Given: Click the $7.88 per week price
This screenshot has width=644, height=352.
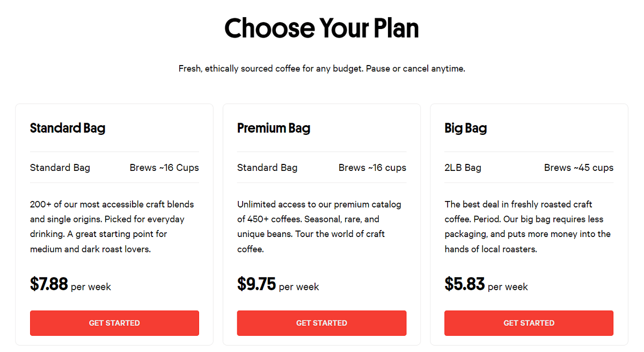Looking at the screenshot, I should coord(70,284).
